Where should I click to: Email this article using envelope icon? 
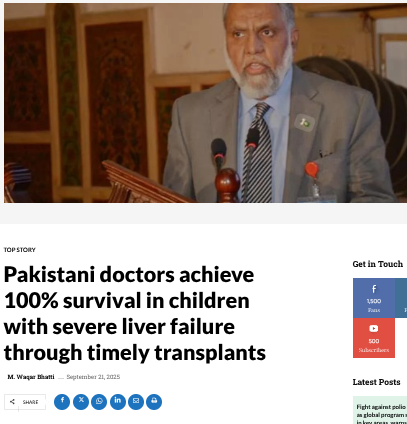click(136, 402)
